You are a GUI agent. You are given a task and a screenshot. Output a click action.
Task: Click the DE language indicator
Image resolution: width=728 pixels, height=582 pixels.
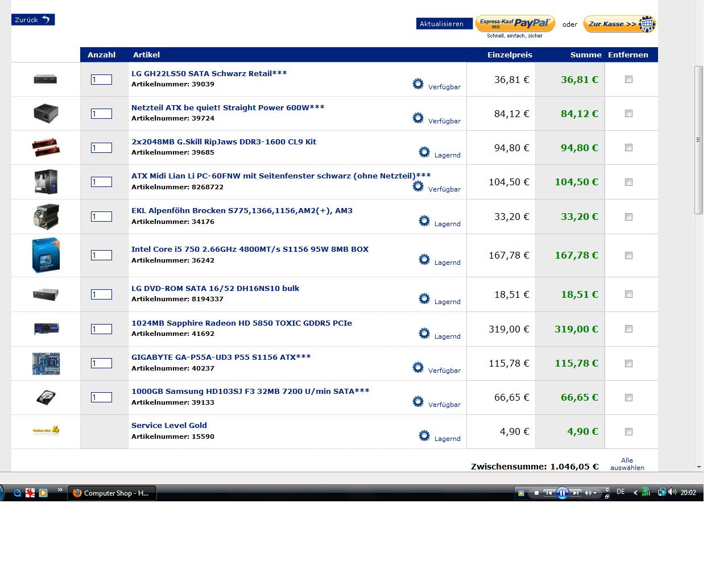[621, 492]
